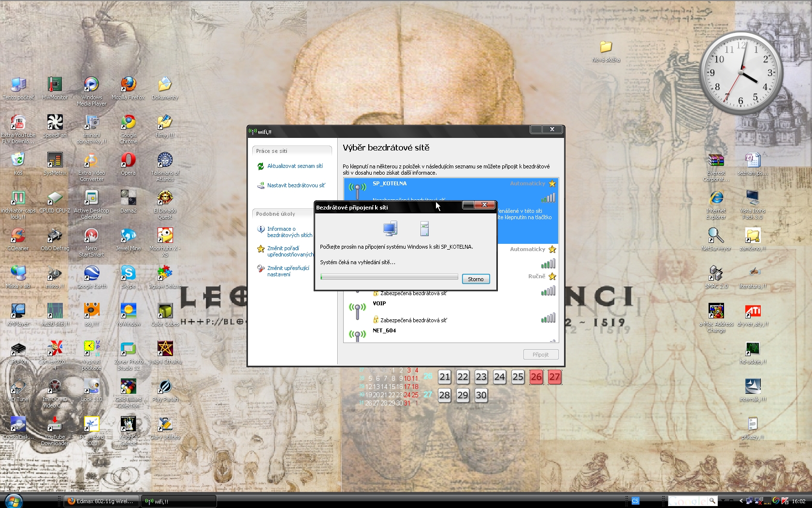This screenshot has width=812, height=508.
Task: Open the Google Earth shortcut
Action: click(x=91, y=277)
